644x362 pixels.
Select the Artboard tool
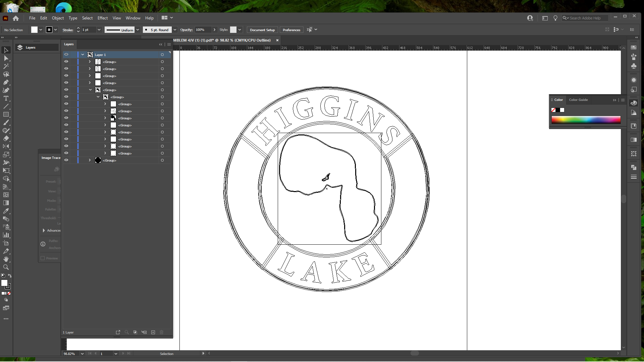pos(6,243)
